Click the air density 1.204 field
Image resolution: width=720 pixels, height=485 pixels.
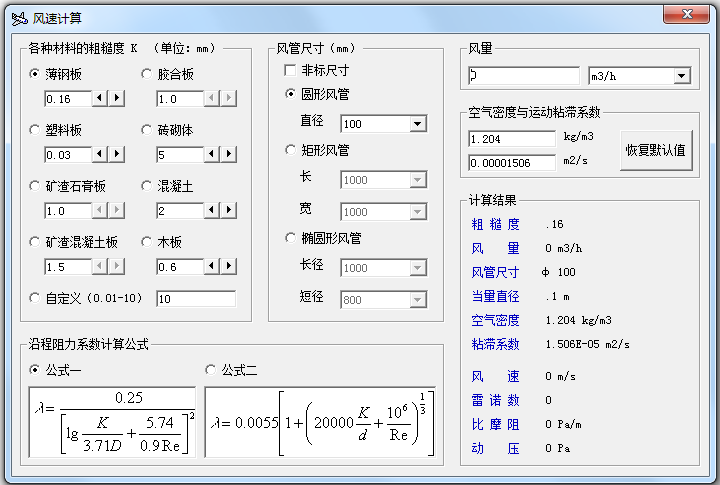click(x=512, y=139)
